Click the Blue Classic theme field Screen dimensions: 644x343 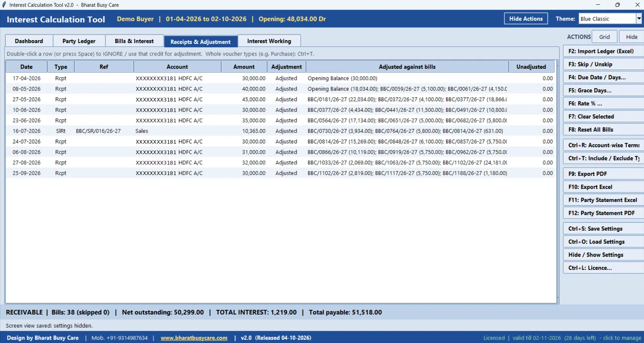[x=607, y=19]
